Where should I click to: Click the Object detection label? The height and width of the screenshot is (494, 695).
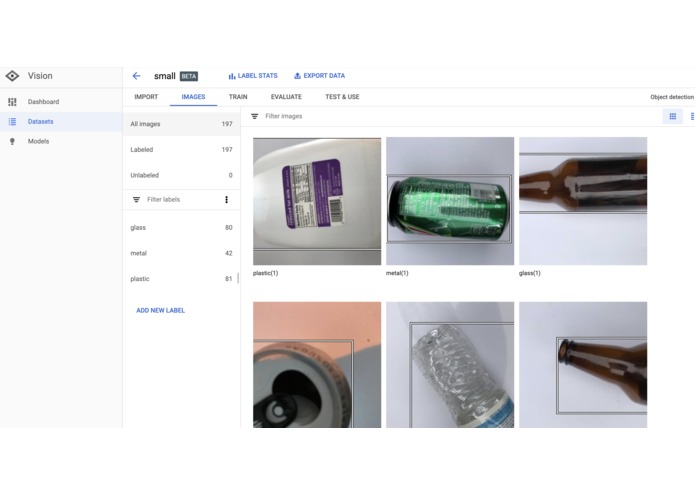[x=672, y=97]
